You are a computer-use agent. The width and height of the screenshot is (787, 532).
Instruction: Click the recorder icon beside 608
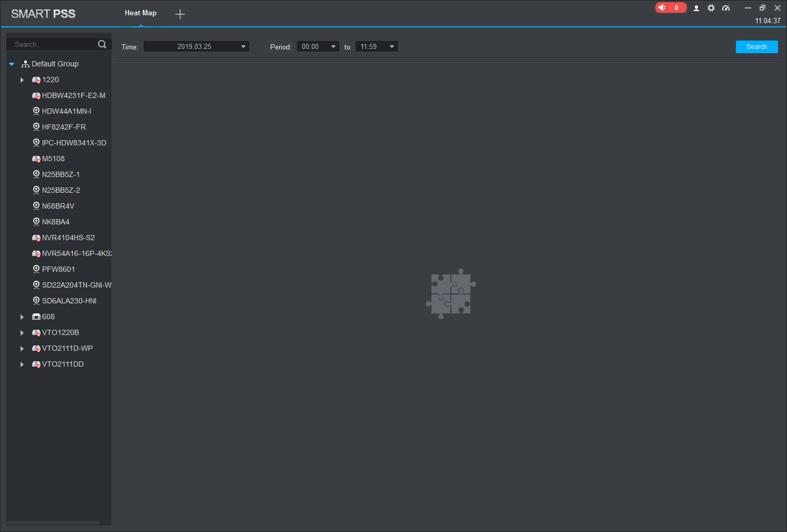tap(36, 317)
